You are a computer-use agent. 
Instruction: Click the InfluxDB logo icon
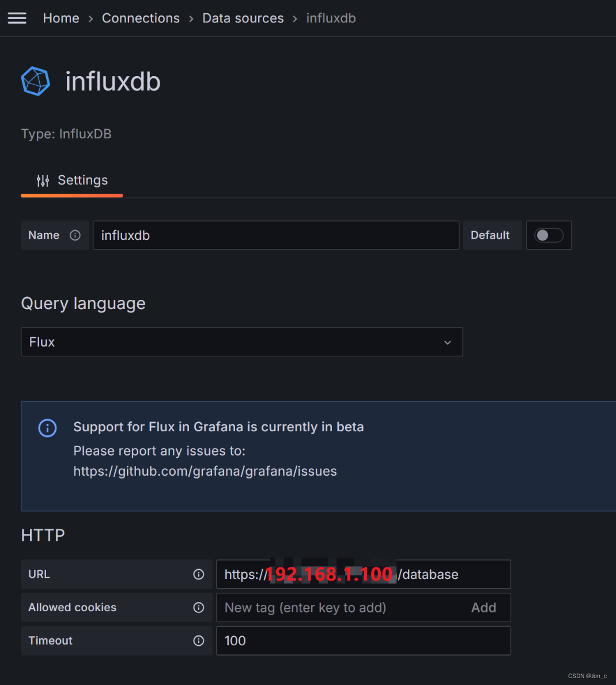[35, 81]
